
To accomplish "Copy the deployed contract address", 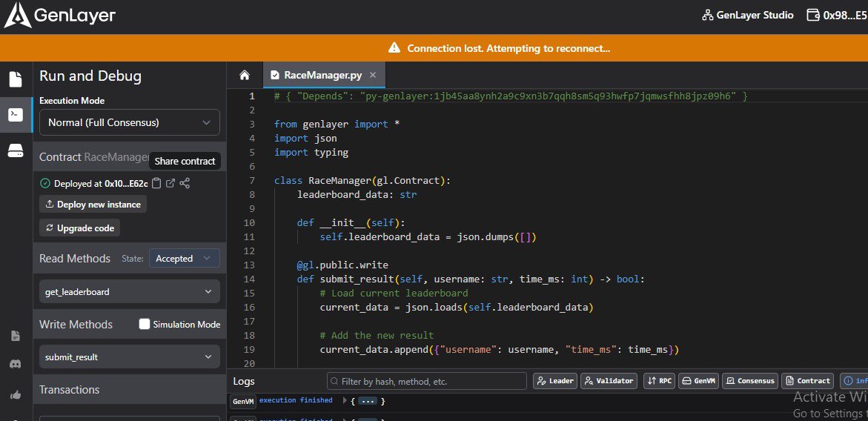I will pos(156,183).
